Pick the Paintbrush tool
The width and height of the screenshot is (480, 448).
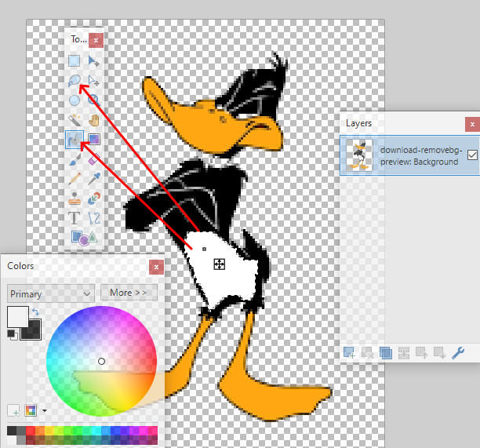[x=74, y=159]
